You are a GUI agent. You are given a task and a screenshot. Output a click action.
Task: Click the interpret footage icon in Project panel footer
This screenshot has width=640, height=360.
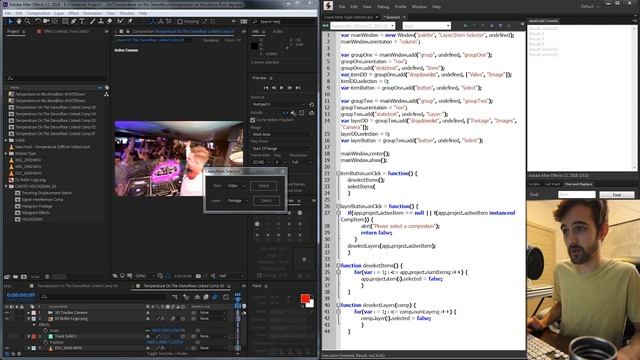(7, 277)
